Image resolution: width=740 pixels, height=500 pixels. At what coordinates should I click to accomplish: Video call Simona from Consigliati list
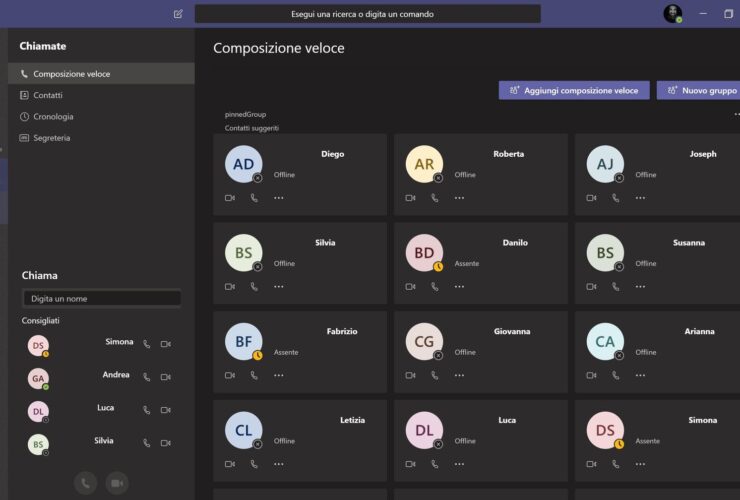[166, 344]
